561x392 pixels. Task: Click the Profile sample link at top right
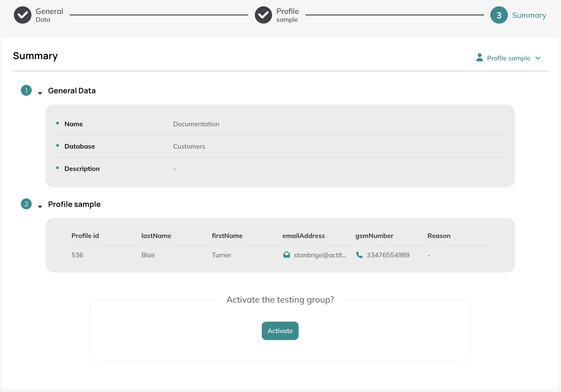click(508, 58)
